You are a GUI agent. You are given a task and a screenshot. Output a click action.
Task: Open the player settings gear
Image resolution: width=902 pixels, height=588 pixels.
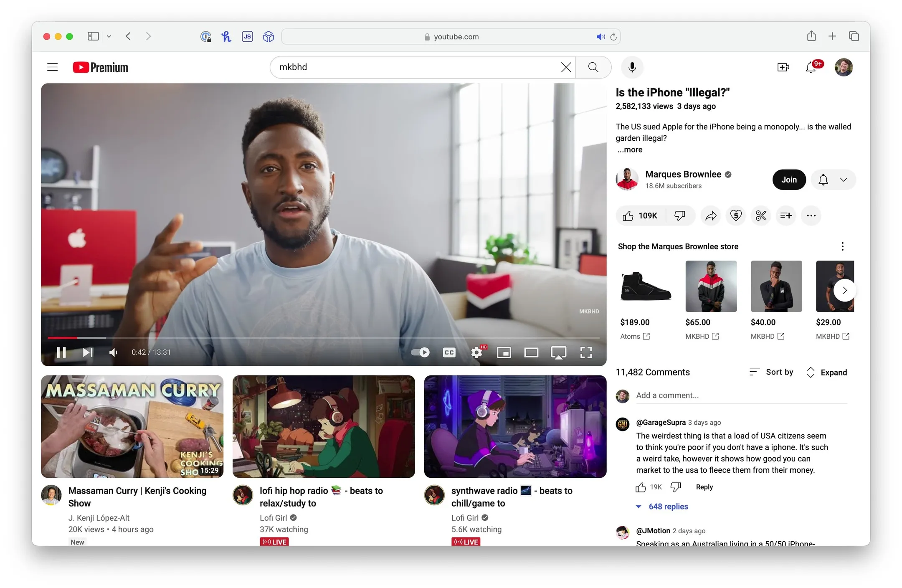(476, 352)
